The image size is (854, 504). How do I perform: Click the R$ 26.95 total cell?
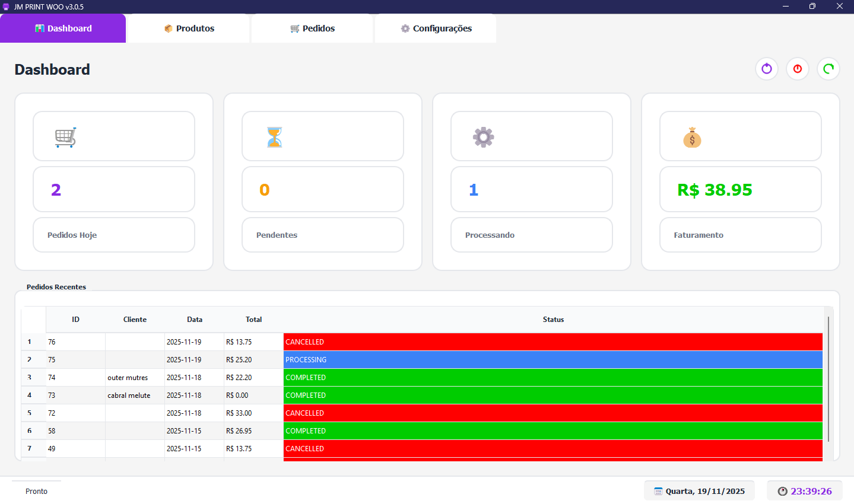(x=254, y=431)
